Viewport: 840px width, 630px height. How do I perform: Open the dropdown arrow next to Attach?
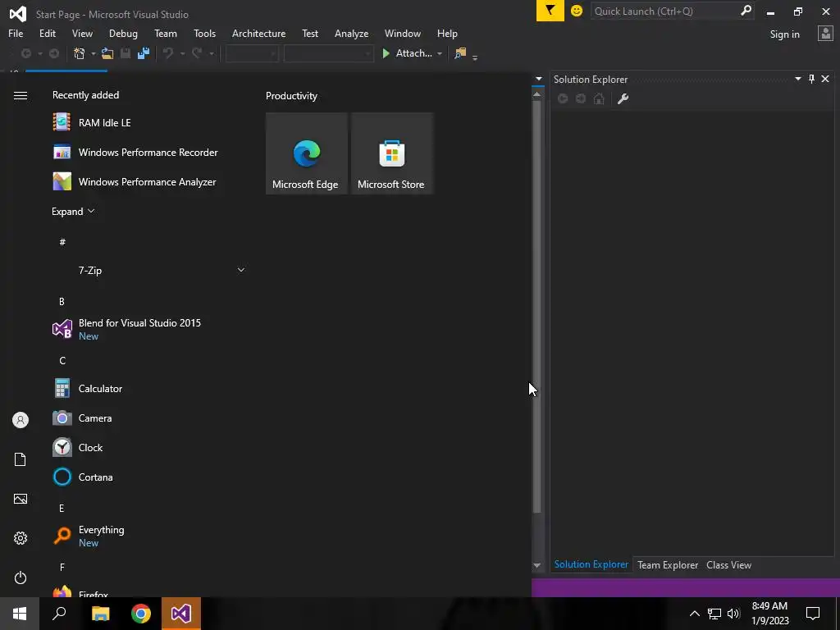[440, 53]
